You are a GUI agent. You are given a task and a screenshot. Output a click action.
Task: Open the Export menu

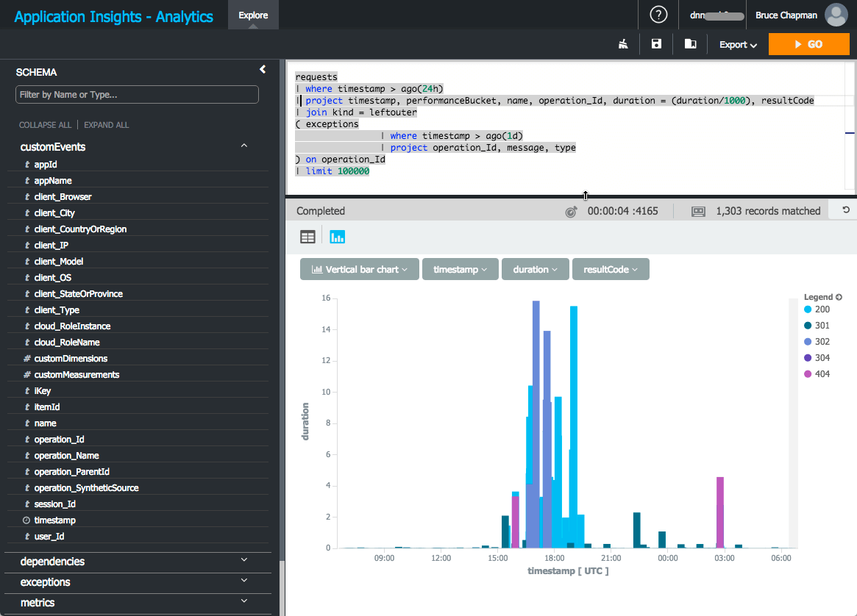coord(738,45)
